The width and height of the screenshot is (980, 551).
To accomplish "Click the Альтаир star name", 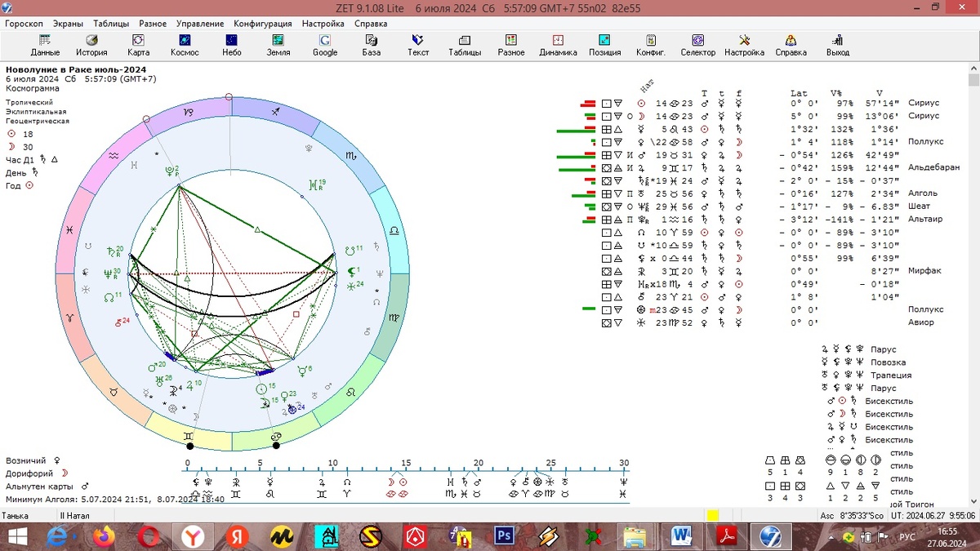I will (924, 220).
